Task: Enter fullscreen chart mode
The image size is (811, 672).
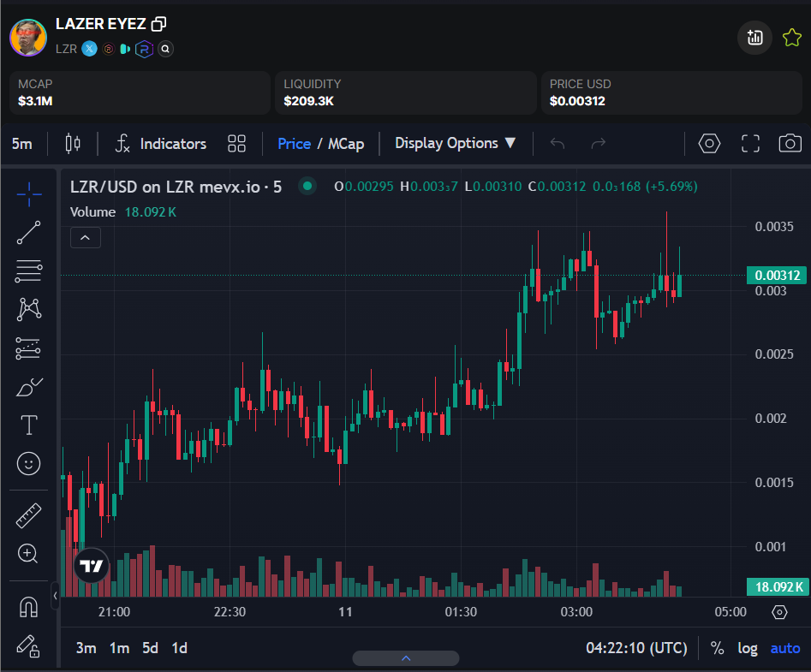Action: coord(750,143)
